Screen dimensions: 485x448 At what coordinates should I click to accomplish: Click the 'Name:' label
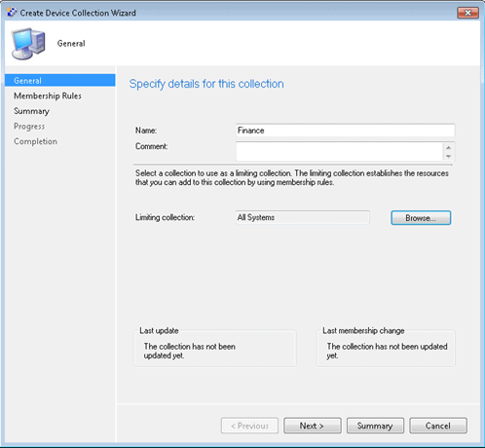(146, 131)
